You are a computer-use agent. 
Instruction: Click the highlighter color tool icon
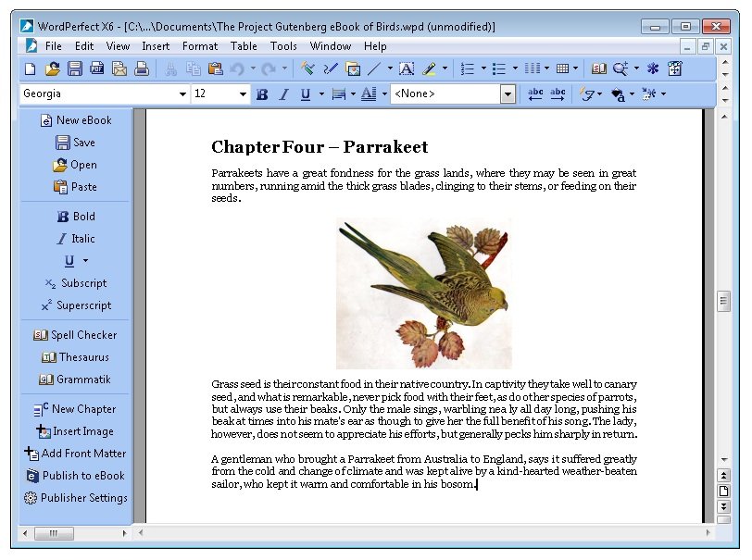tap(429, 68)
